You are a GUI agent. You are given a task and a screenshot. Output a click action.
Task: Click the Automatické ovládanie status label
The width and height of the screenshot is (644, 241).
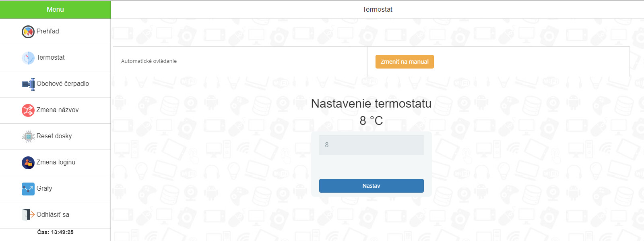click(x=149, y=61)
